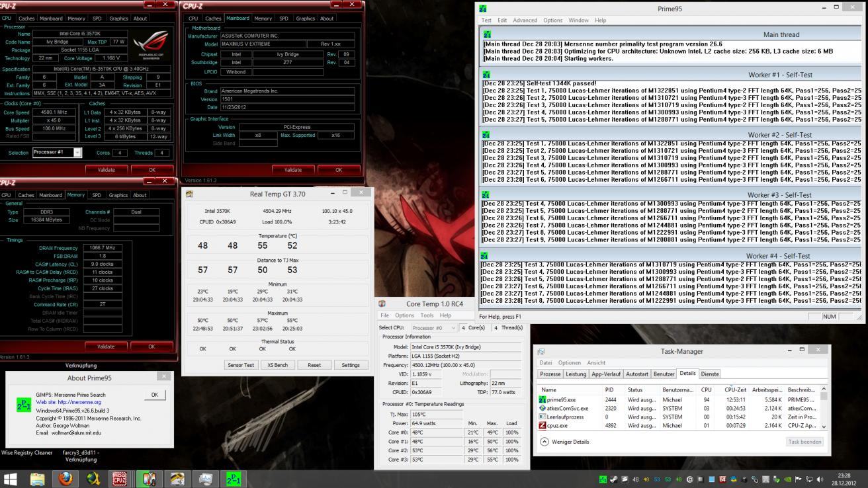Screen dimensions: 868x488
Task: Click the Task-Manager scrollbar up arrow
Action: point(824,389)
